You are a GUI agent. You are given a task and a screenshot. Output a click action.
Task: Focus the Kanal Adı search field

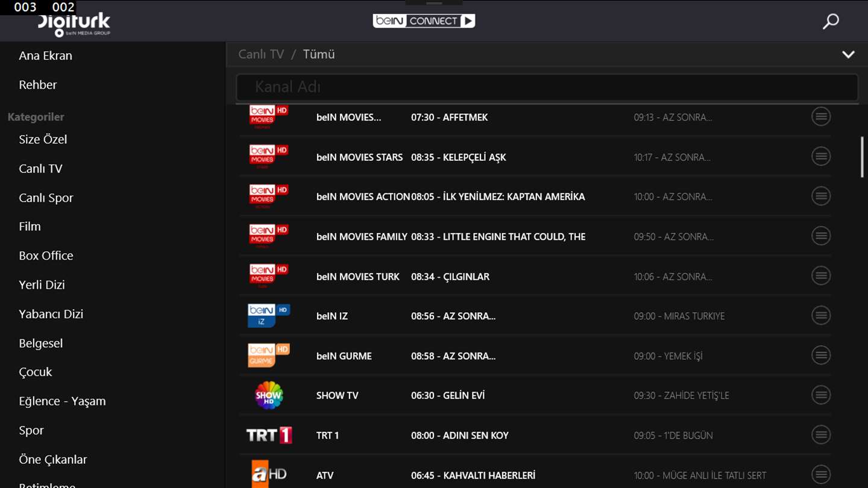[x=547, y=87]
